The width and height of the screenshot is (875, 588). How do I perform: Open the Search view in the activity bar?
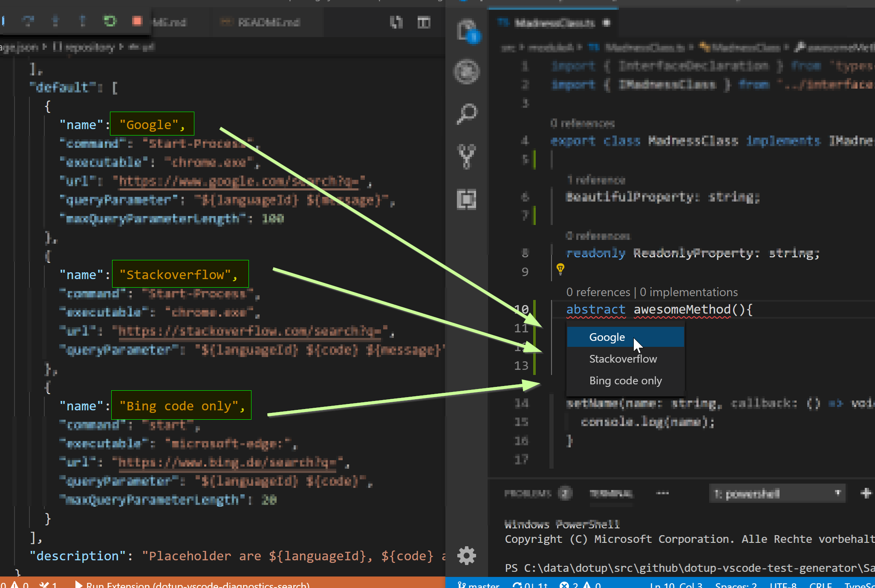tap(467, 114)
